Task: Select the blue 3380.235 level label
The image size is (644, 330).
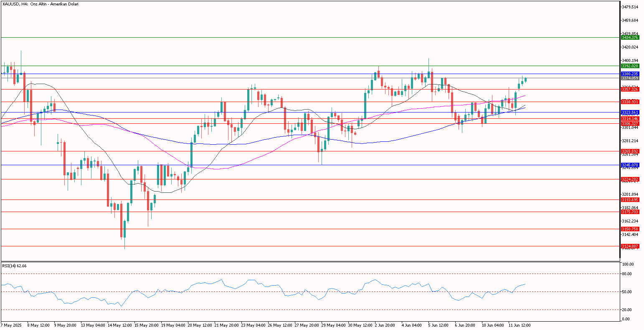Action: (x=630, y=74)
